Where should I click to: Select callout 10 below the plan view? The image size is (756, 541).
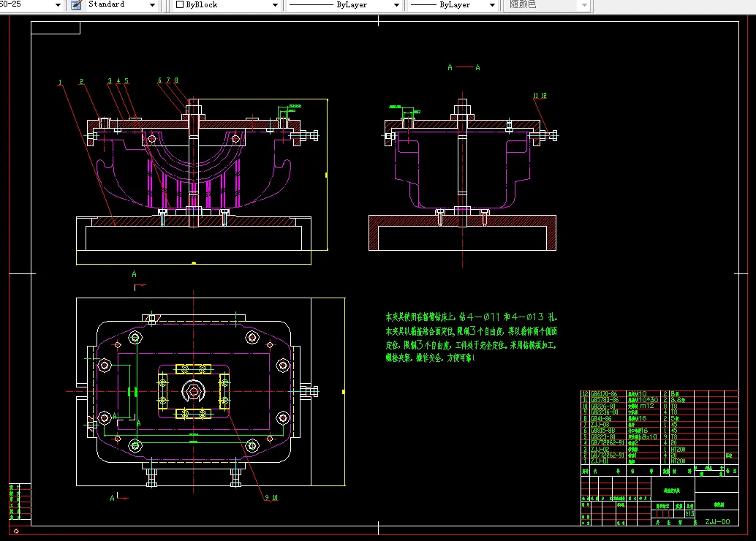[275, 497]
